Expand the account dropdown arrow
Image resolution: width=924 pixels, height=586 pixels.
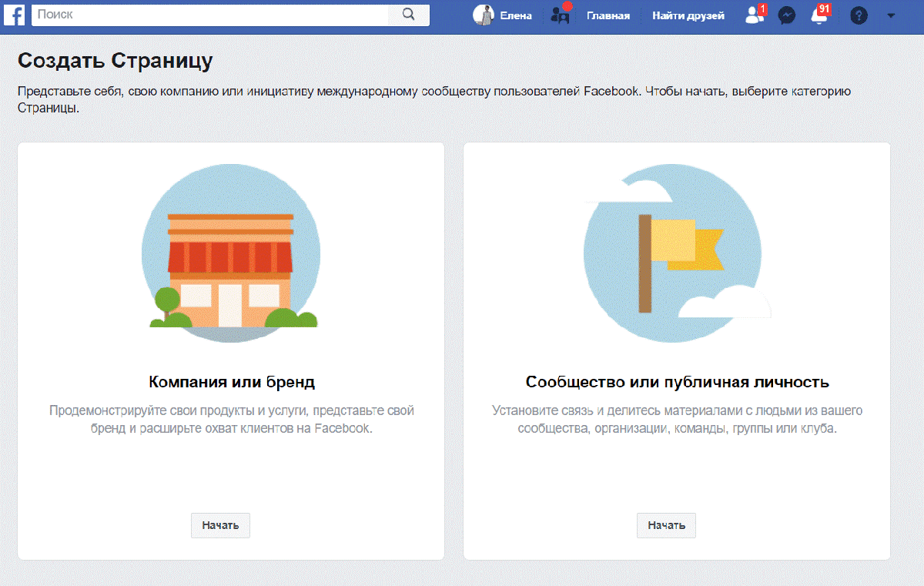coord(891,15)
